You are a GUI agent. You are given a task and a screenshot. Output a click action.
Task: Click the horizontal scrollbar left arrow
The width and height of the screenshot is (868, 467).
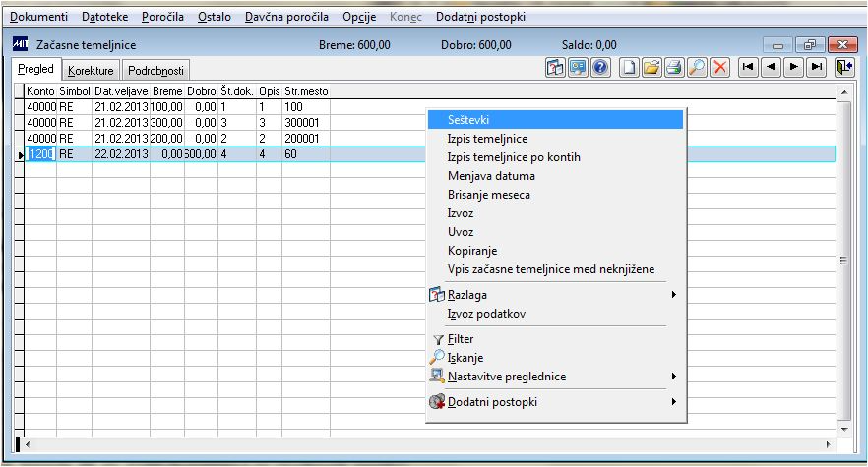pyautogui.click(x=29, y=444)
